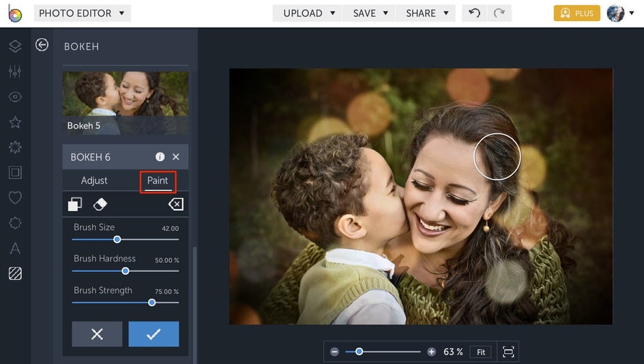
Task: Click the Fit zoom button
Action: click(481, 352)
